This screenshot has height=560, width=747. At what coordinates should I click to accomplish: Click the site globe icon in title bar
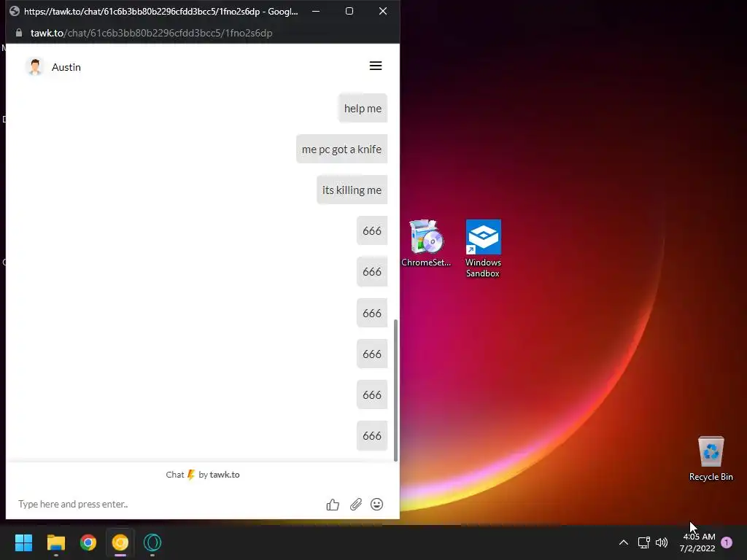(x=15, y=11)
